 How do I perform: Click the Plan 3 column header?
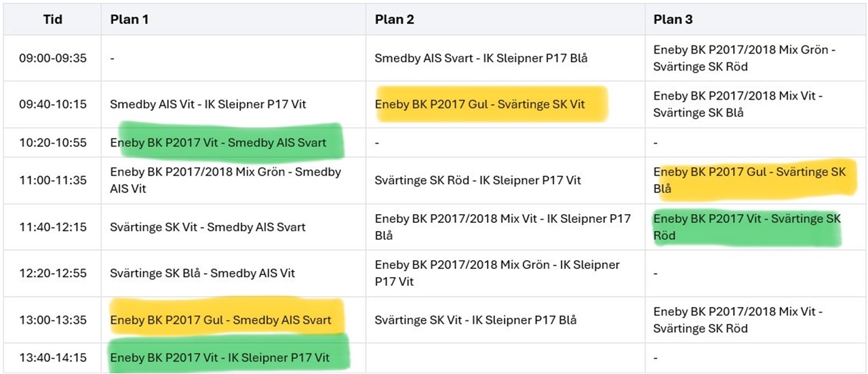click(673, 20)
